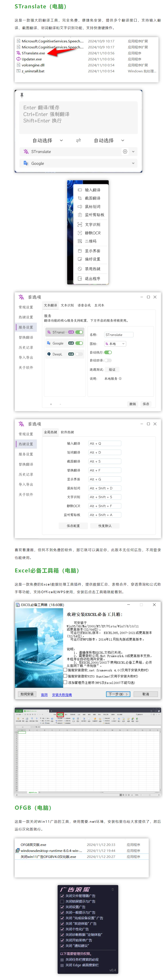167x980 pixels.
Task: Open the target language 自动选择 dropdown
Action: click(x=109, y=140)
